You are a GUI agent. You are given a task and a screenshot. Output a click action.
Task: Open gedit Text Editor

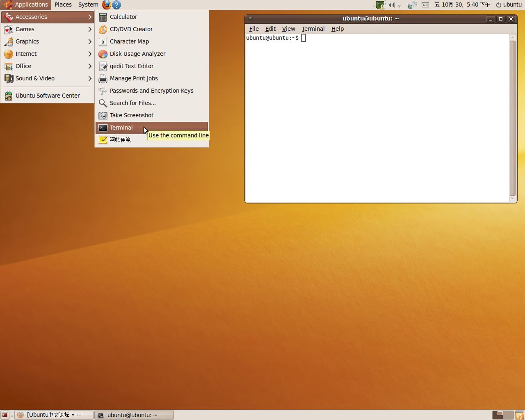point(152,66)
